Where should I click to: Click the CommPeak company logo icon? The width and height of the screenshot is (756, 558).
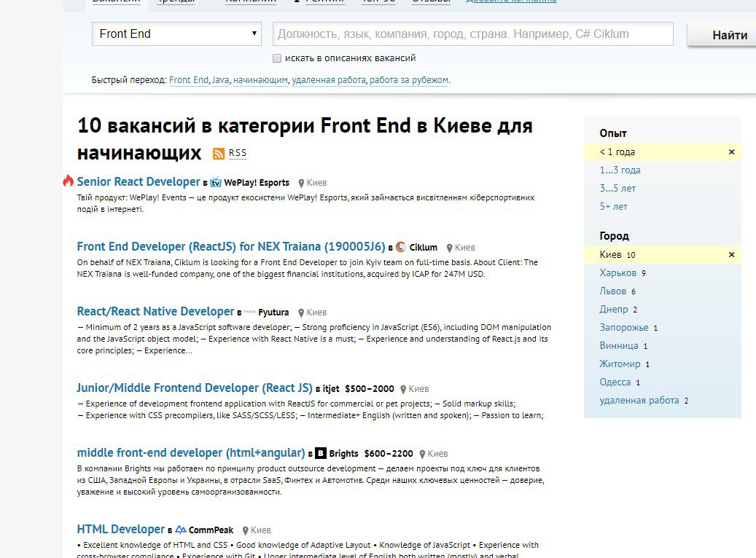coord(180,530)
